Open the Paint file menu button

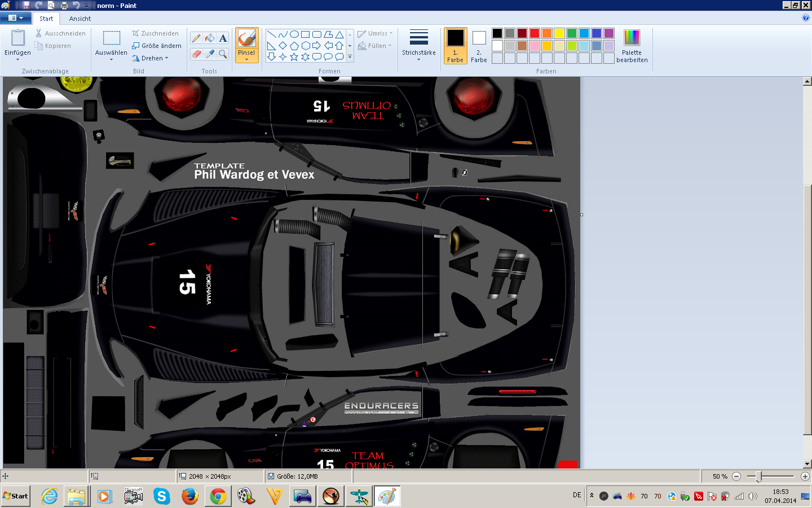[x=16, y=18]
